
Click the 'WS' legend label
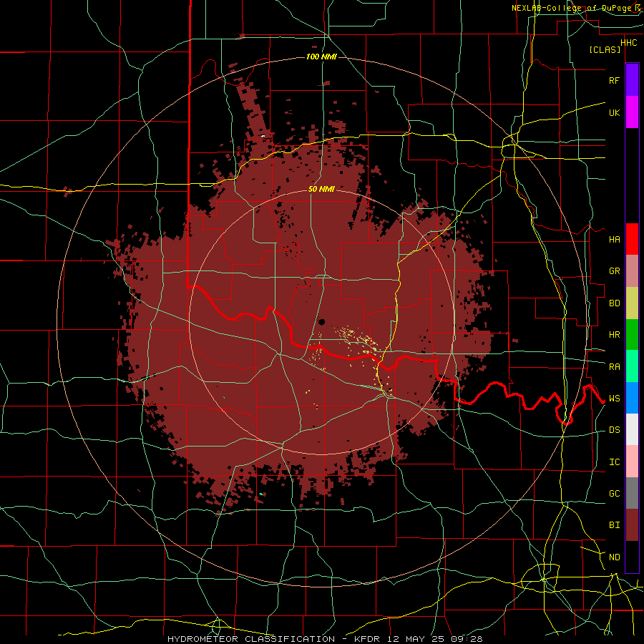click(x=614, y=398)
